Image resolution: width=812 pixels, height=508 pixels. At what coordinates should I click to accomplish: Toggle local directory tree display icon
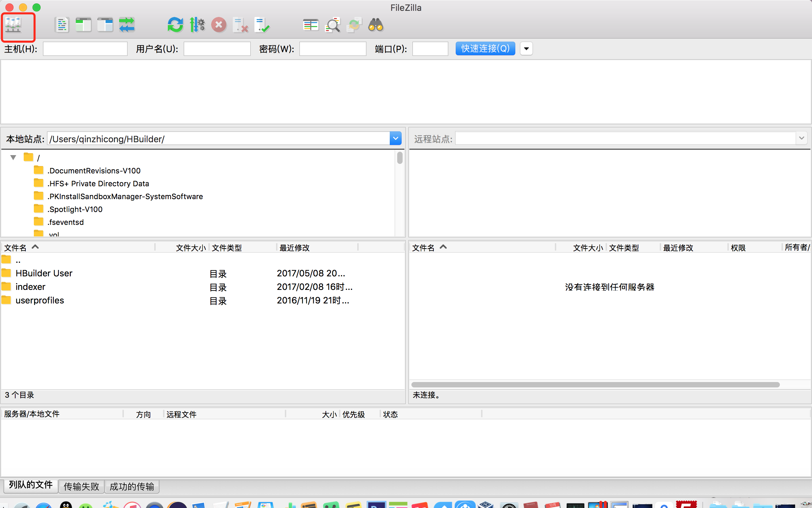point(84,25)
